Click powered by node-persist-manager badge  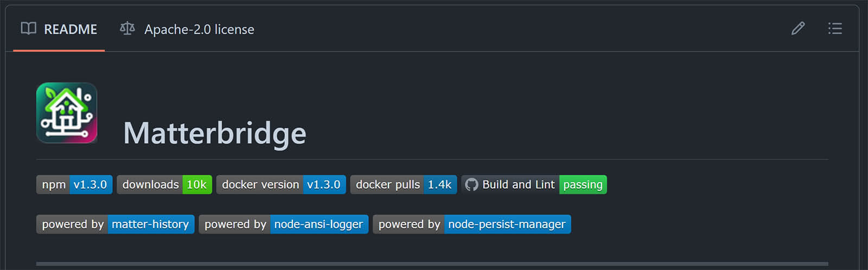(x=471, y=224)
